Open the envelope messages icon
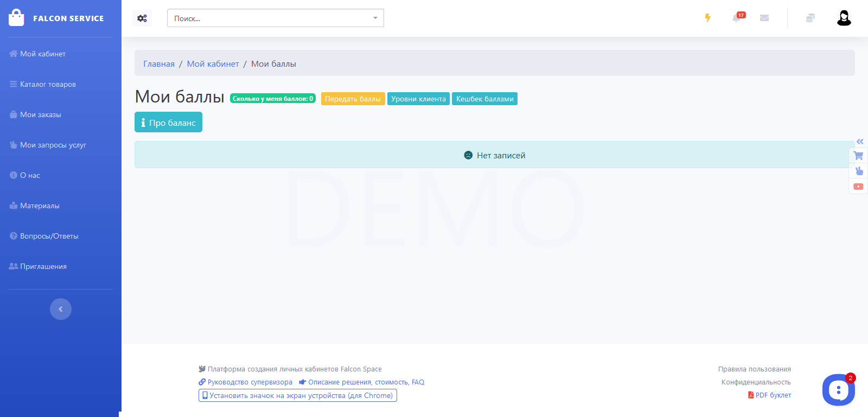Viewport: 868px width, 417px height. (764, 18)
